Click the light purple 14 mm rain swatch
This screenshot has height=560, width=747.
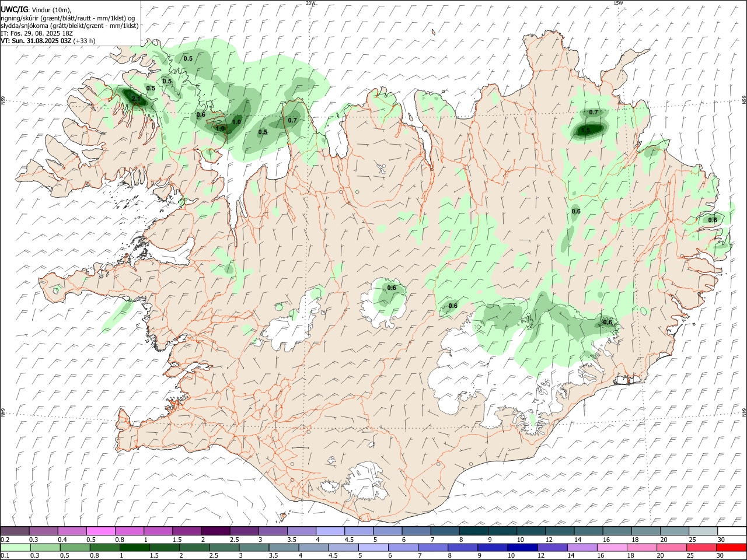click(x=582, y=547)
